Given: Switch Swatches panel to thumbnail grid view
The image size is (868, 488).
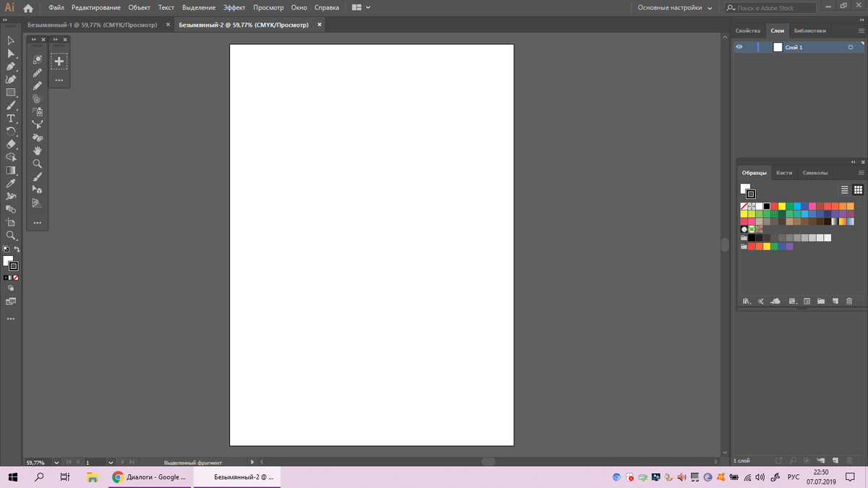Looking at the screenshot, I should [858, 190].
